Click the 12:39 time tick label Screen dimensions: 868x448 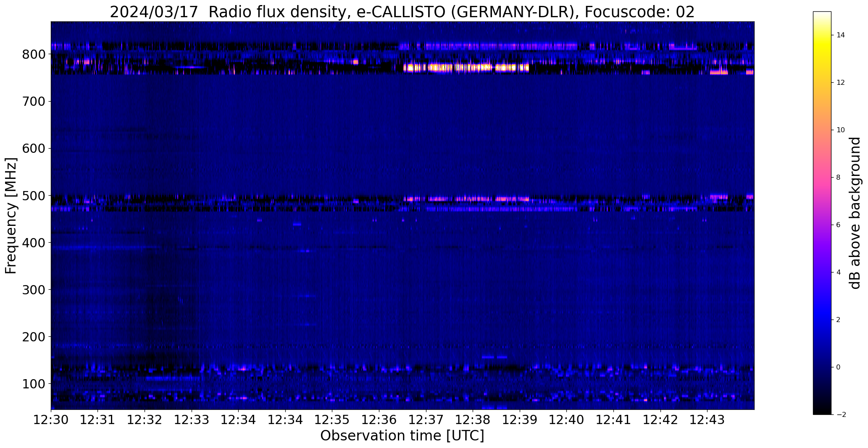coord(520,420)
